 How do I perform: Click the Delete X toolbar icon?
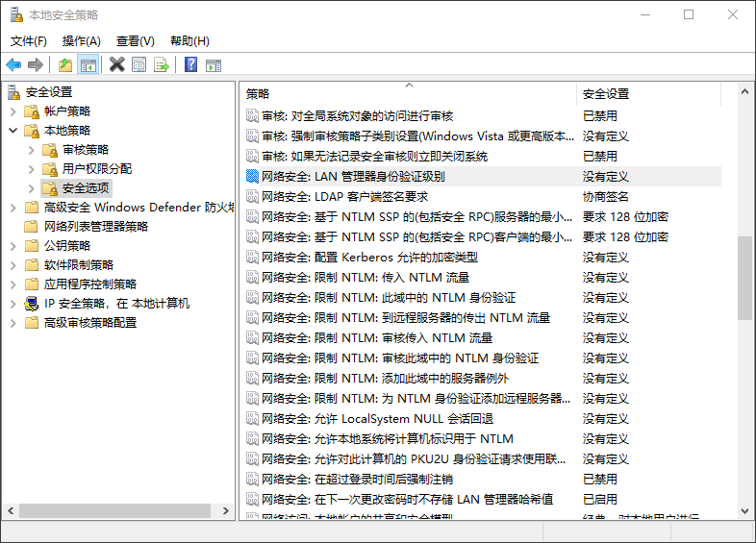pos(116,64)
